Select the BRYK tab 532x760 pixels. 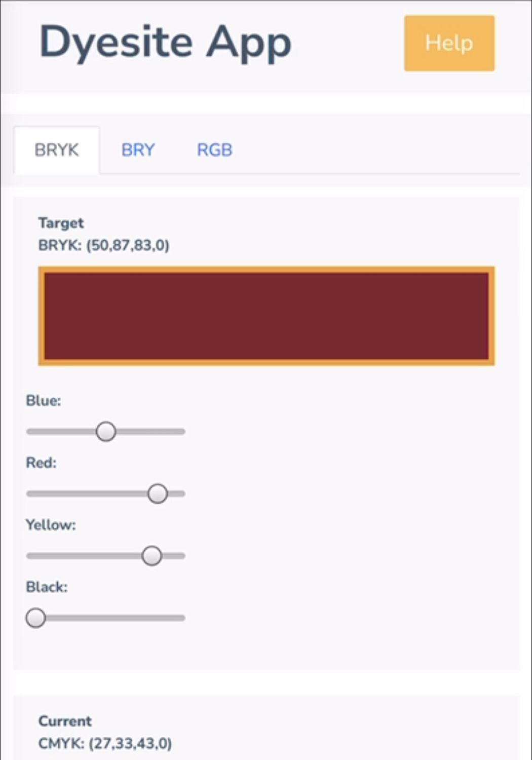click(x=56, y=150)
